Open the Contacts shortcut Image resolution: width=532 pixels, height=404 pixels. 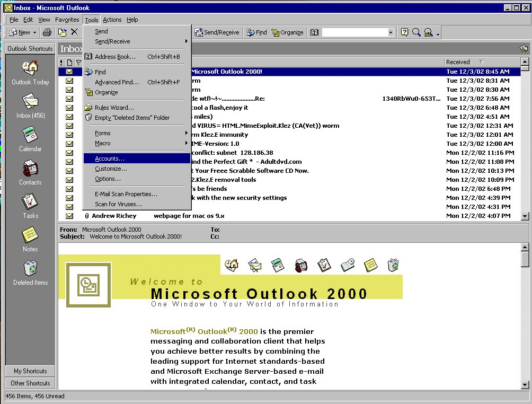[x=30, y=173]
